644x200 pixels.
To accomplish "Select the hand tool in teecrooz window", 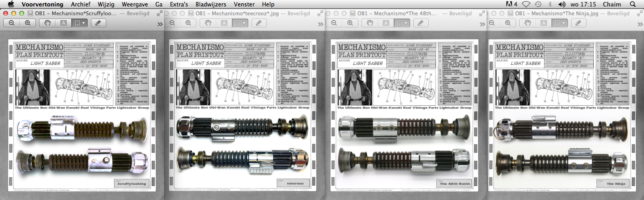I will coord(208,23).
